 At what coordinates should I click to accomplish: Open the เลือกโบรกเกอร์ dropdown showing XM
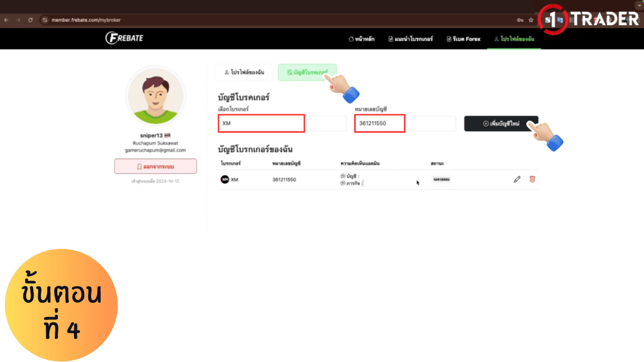pos(282,123)
